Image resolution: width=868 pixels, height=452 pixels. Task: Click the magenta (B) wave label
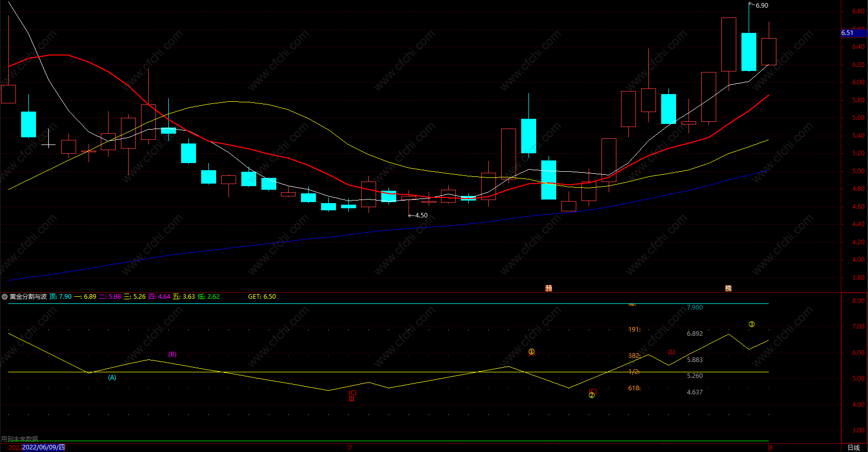pyautogui.click(x=172, y=354)
